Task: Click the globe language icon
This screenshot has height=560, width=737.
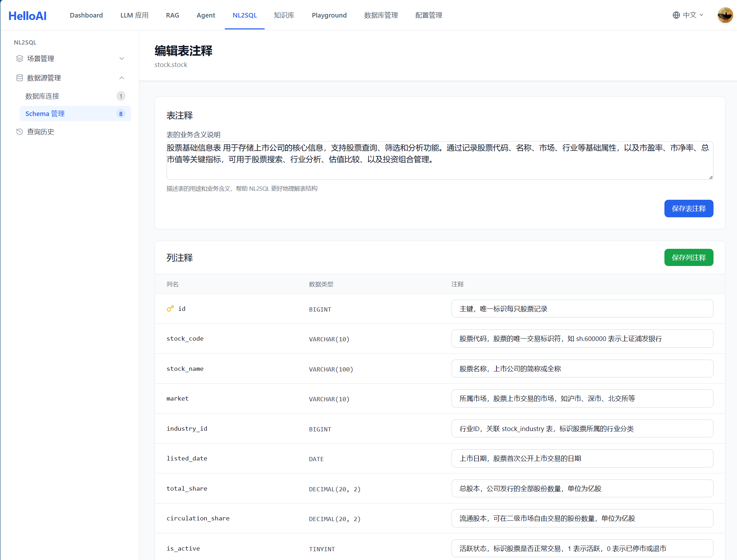Action: (x=676, y=15)
